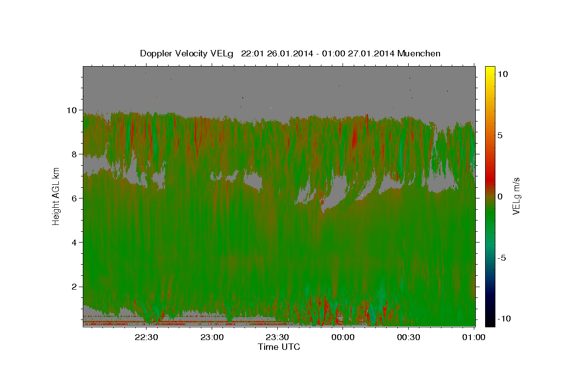Click the 'VELg m/s' colorbar title
The height and width of the screenshot is (392, 588).
(516, 196)
